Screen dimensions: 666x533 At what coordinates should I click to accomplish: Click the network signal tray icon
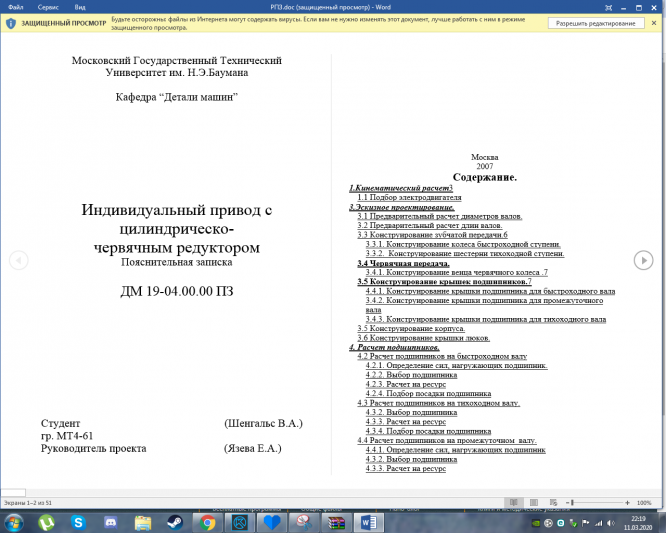tap(598, 523)
